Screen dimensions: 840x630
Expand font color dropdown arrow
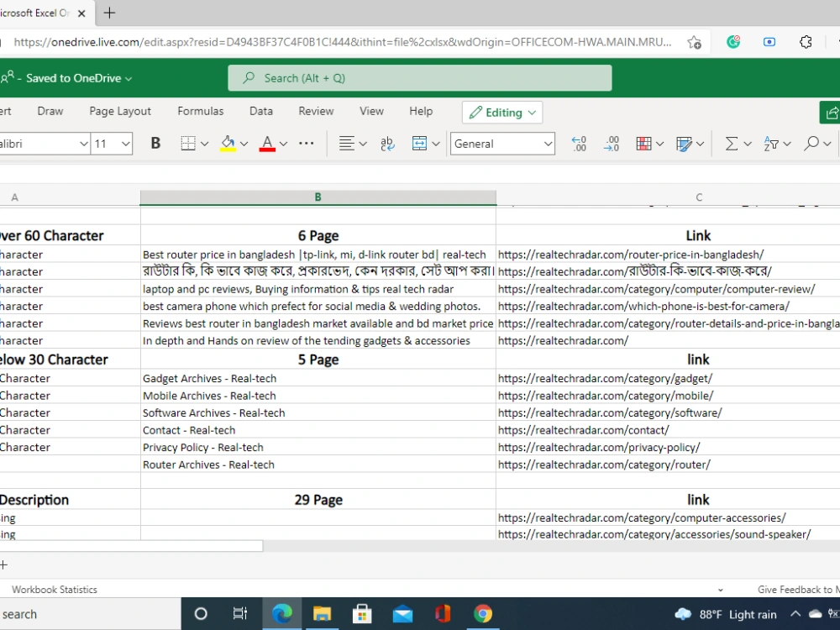pos(284,144)
